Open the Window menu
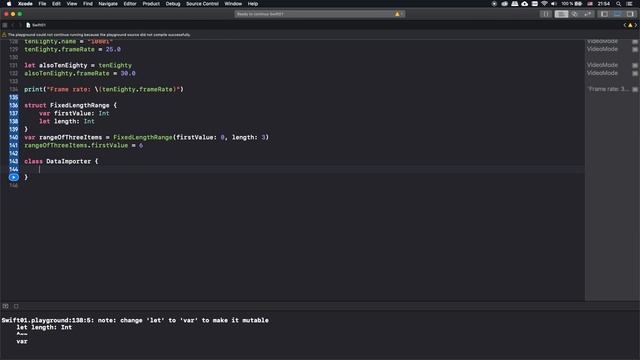The image size is (640, 360). coord(233,4)
